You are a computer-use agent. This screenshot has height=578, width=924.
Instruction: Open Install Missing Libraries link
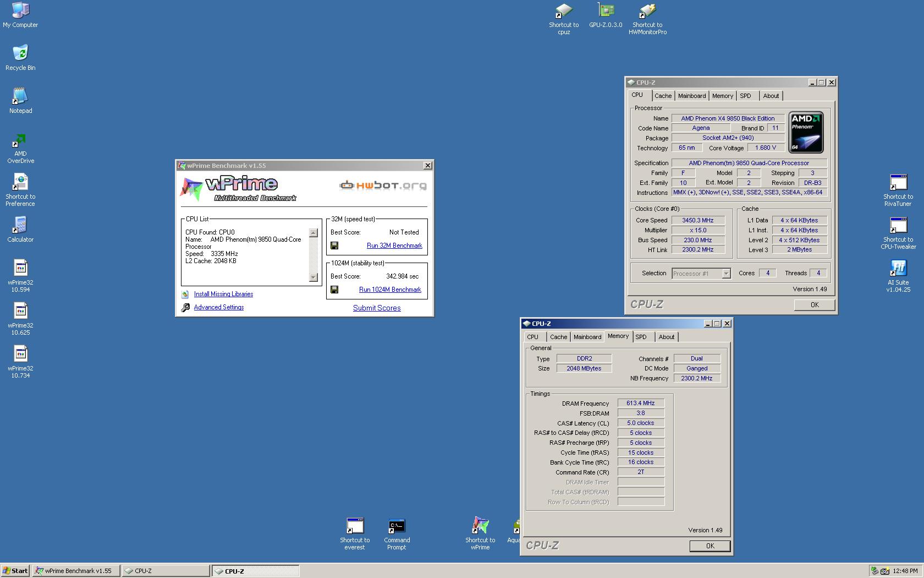[223, 294]
